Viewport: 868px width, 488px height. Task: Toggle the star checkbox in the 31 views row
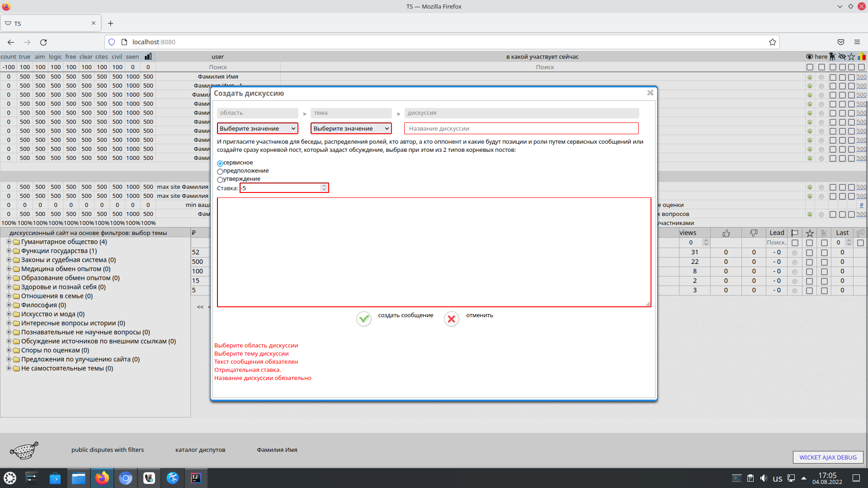(x=810, y=253)
